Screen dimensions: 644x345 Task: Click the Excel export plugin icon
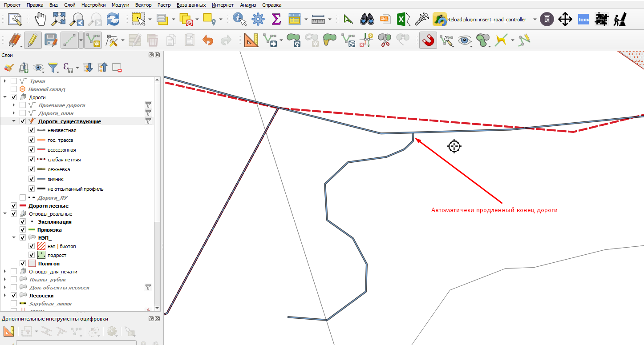(402, 20)
